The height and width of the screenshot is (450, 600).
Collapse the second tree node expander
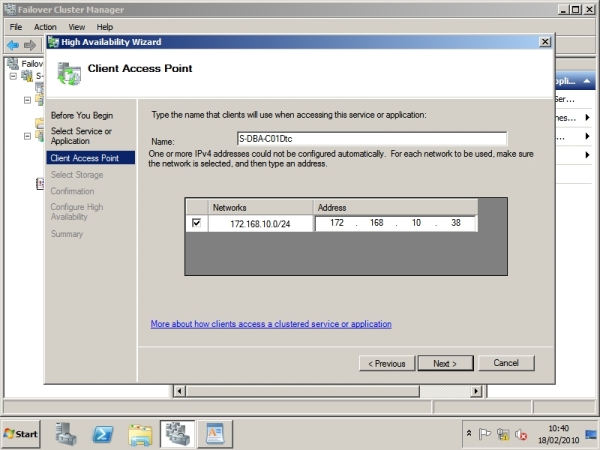(x=27, y=100)
